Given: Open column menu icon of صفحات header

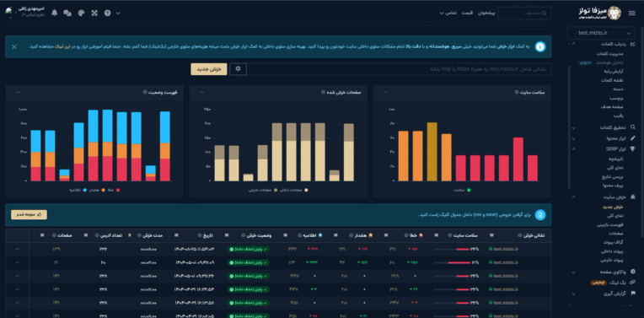Looking at the screenshot, I should [42, 235].
